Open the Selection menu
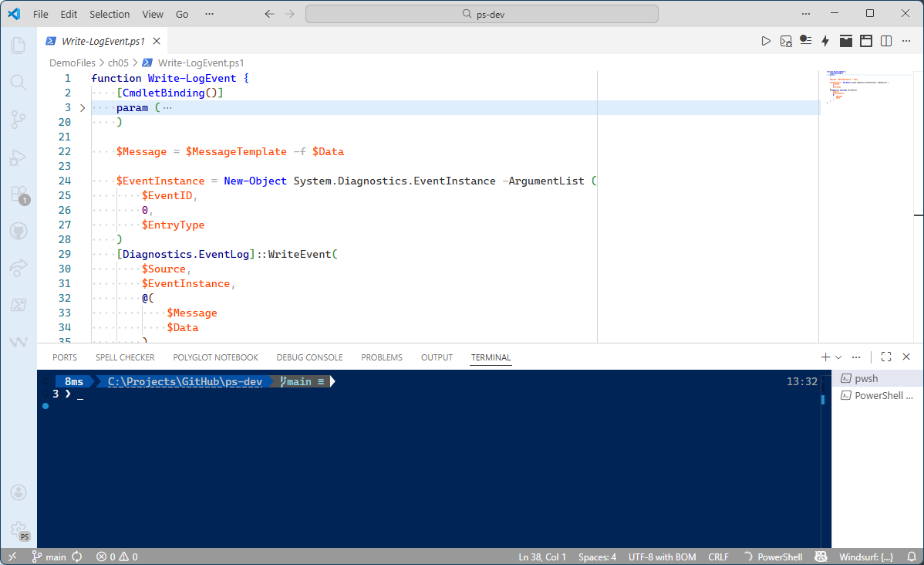Viewport: 924px width, 565px height. (110, 14)
